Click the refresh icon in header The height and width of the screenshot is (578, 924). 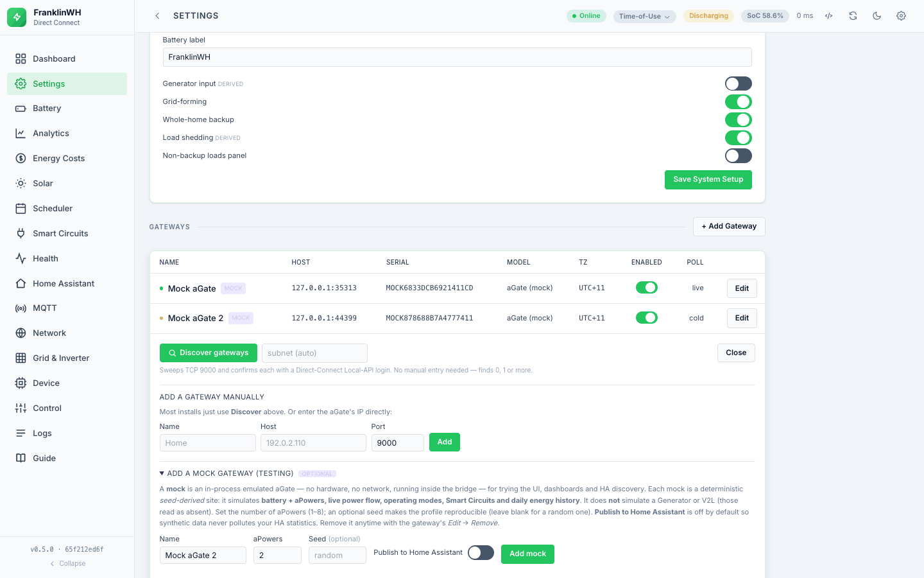click(853, 15)
